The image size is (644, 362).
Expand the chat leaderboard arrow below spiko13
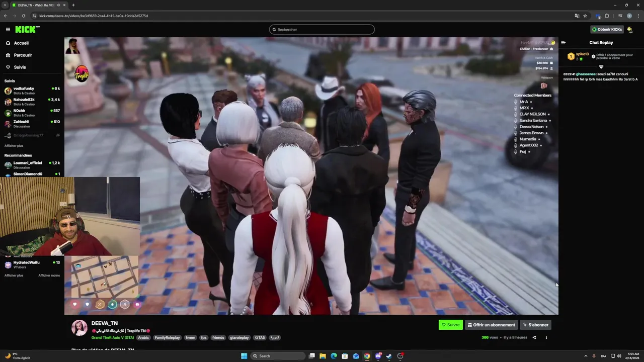[601, 67]
